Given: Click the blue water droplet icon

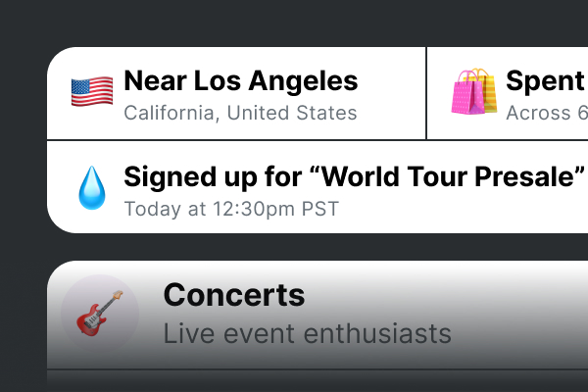Looking at the screenshot, I should [92, 186].
